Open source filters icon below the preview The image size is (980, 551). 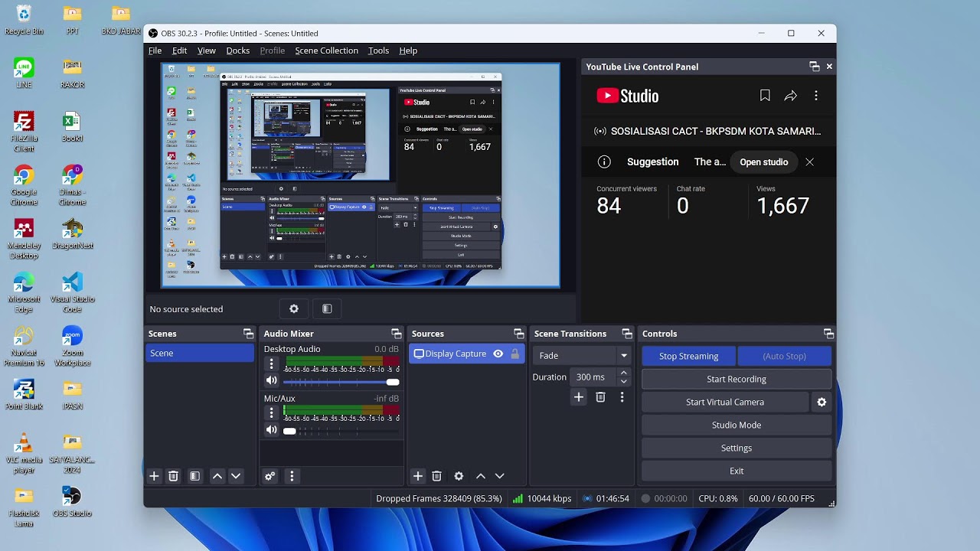point(327,309)
